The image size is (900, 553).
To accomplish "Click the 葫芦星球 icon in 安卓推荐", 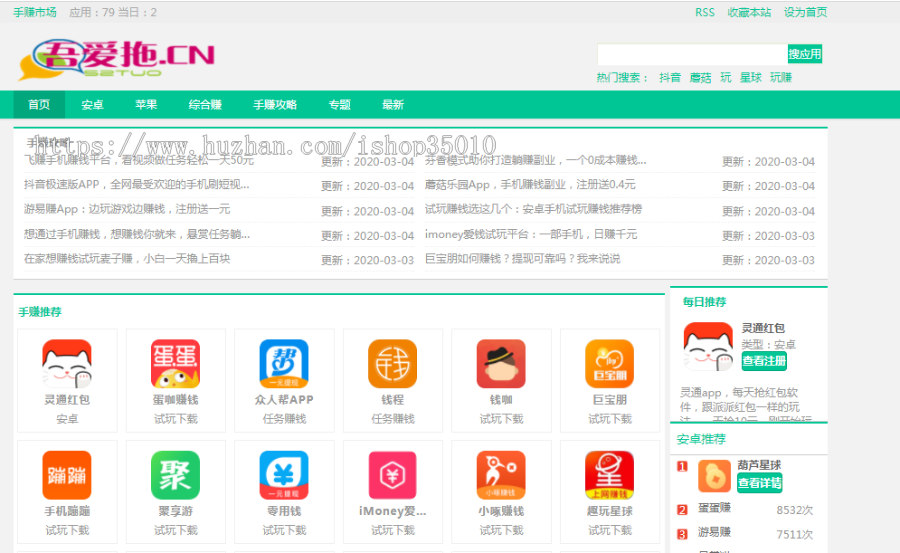I will tap(714, 476).
